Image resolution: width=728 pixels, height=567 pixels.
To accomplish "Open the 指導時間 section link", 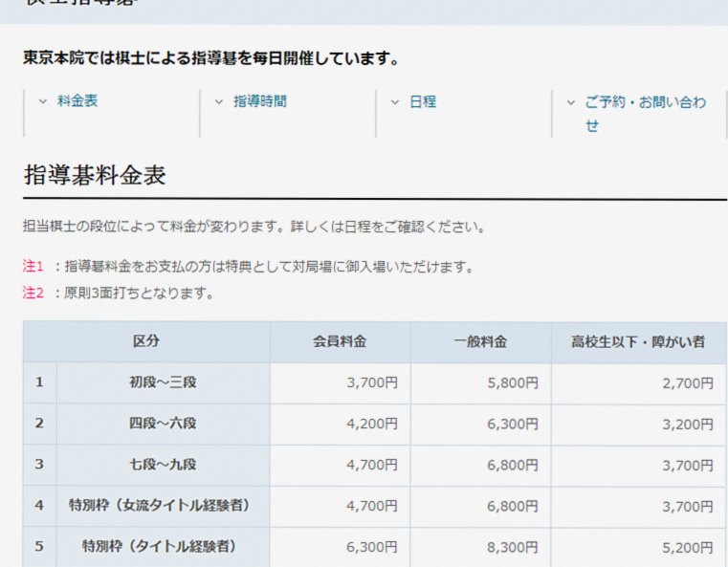I will click(x=260, y=101).
